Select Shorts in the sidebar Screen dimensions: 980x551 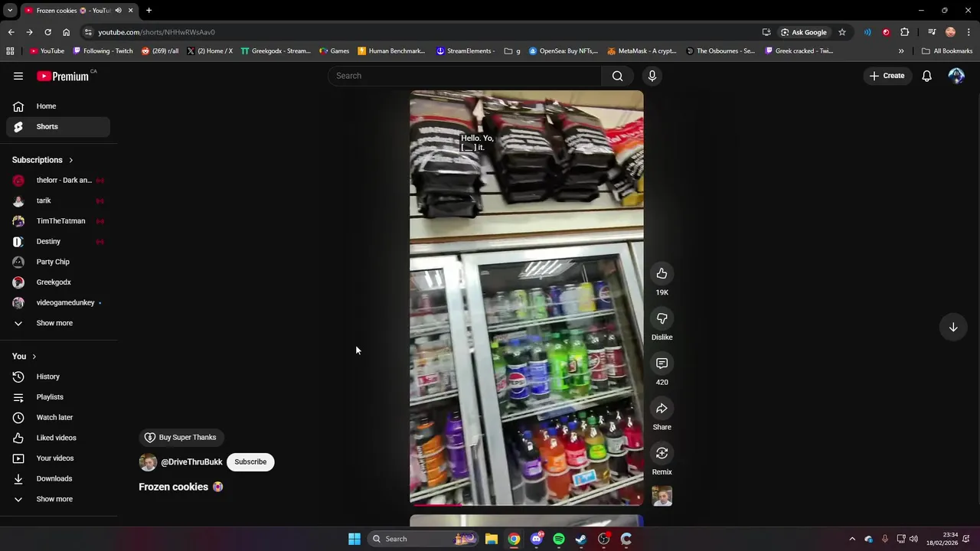(x=58, y=126)
